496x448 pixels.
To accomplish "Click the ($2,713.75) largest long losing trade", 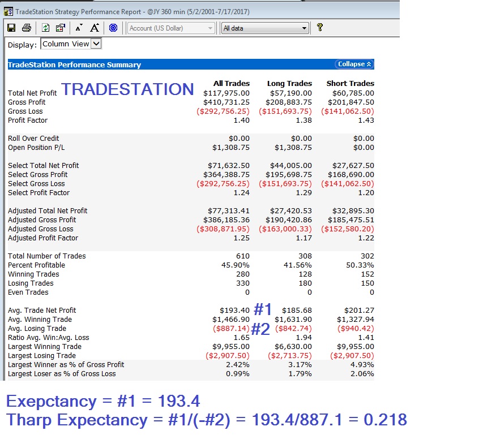I will [290, 356].
